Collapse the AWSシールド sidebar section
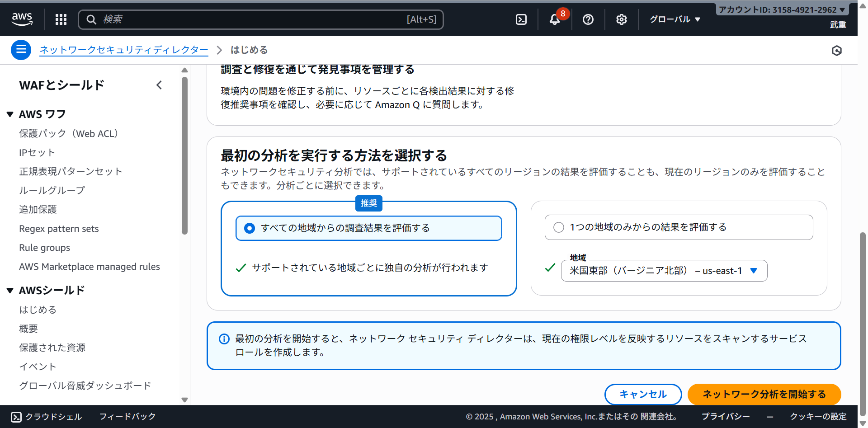The height and width of the screenshot is (428, 868). 10,291
